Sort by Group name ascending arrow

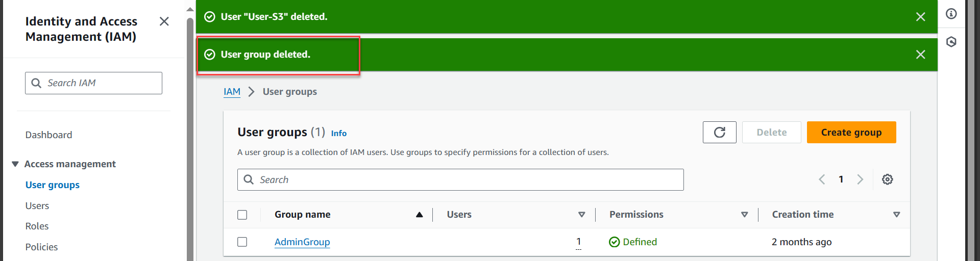click(420, 215)
